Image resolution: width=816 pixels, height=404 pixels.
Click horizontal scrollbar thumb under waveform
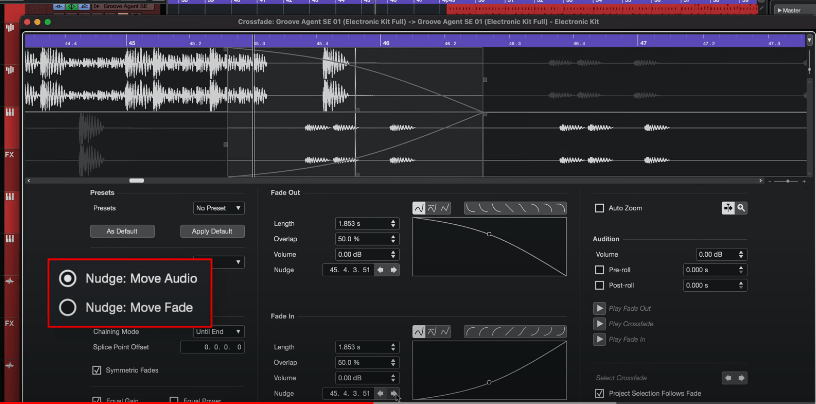[x=137, y=181]
